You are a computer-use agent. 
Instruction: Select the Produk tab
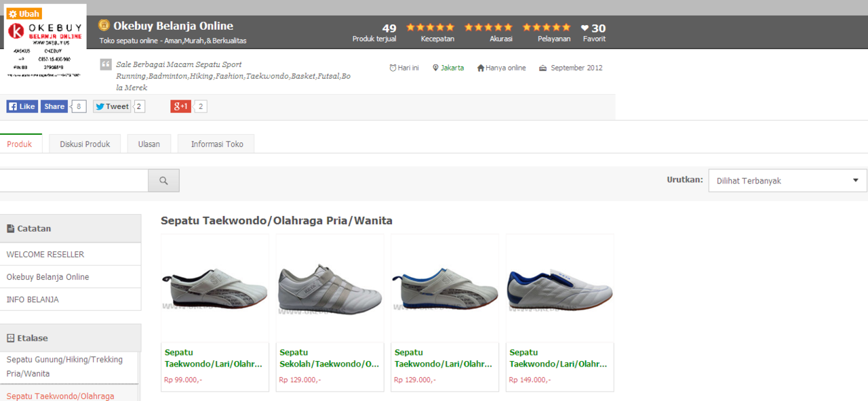(x=20, y=144)
